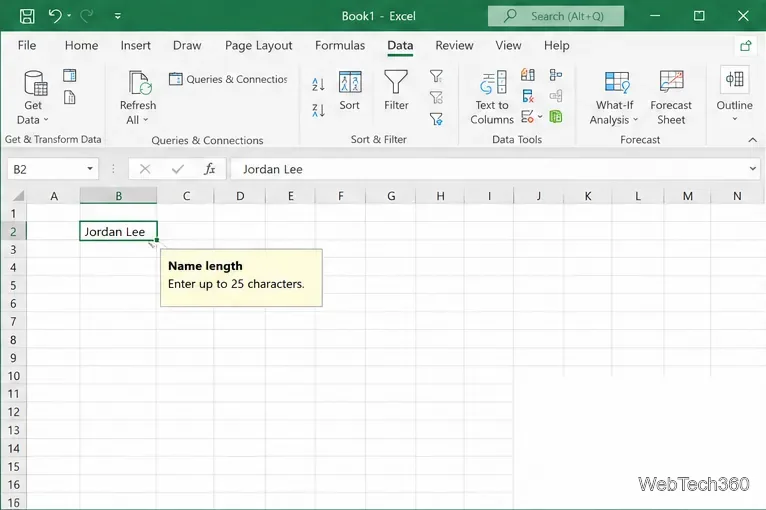Open the Review tab
This screenshot has width=766, height=510.
click(x=454, y=45)
